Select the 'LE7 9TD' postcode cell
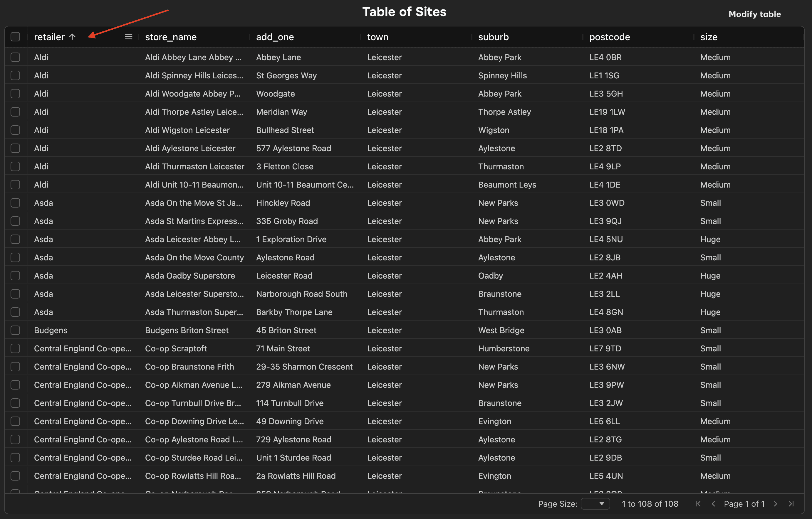Screen dimensions: 812x519 coord(605,348)
